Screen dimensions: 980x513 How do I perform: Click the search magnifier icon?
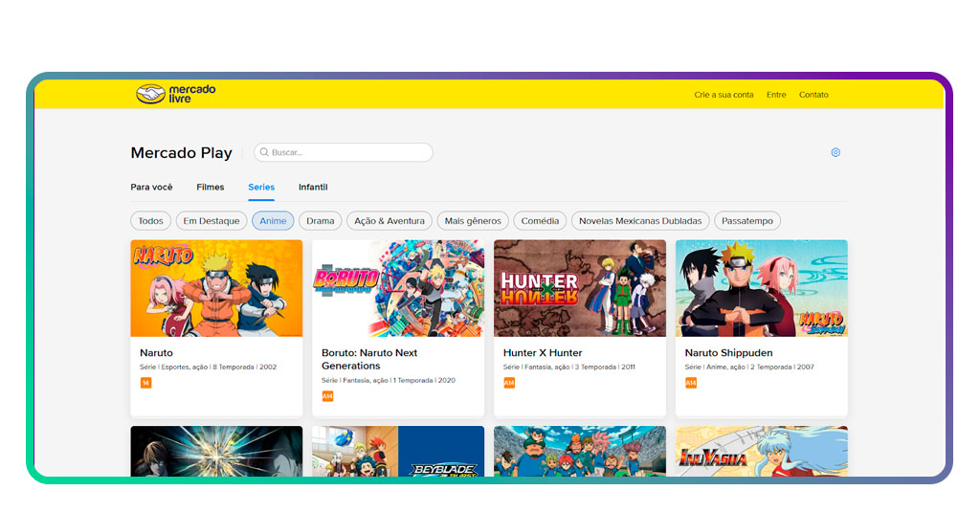(264, 152)
